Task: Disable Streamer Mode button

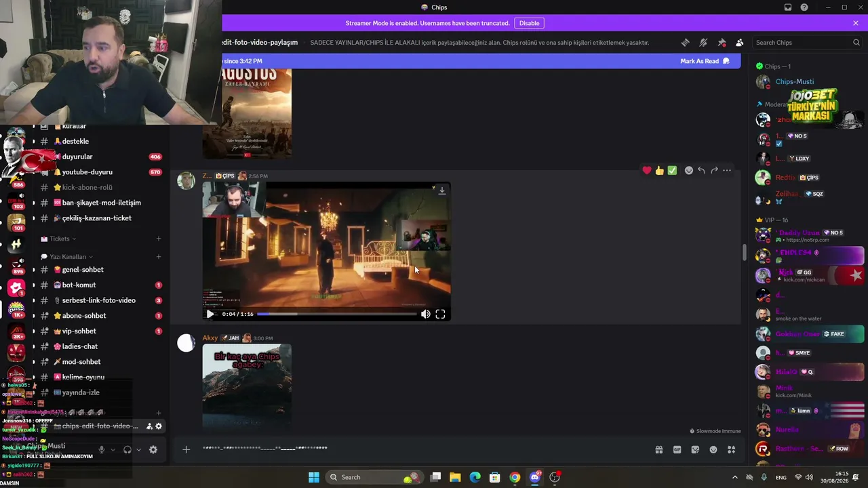Action: (529, 23)
